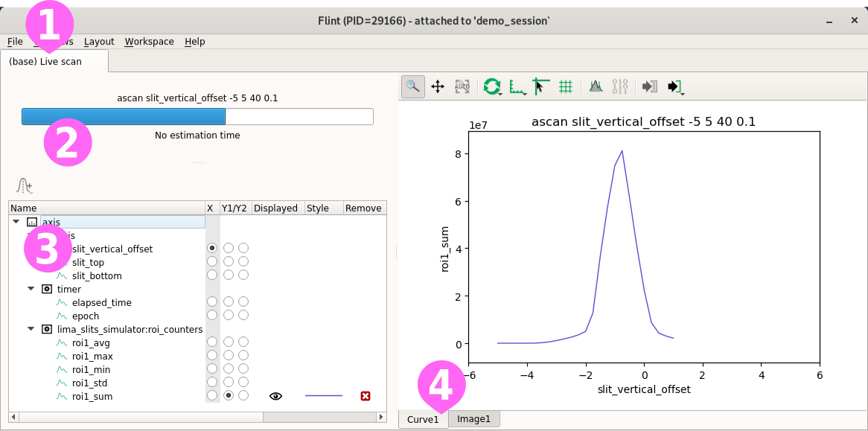Choose Y1 radio for roi1_max
Viewport: 868px width, 431px height.
coord(228,355)
